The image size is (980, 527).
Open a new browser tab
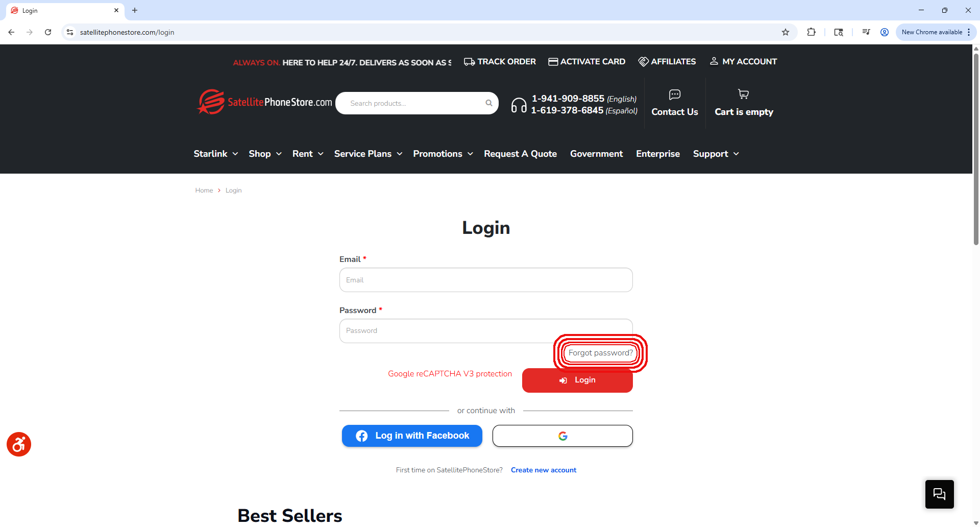pos(135,10)
